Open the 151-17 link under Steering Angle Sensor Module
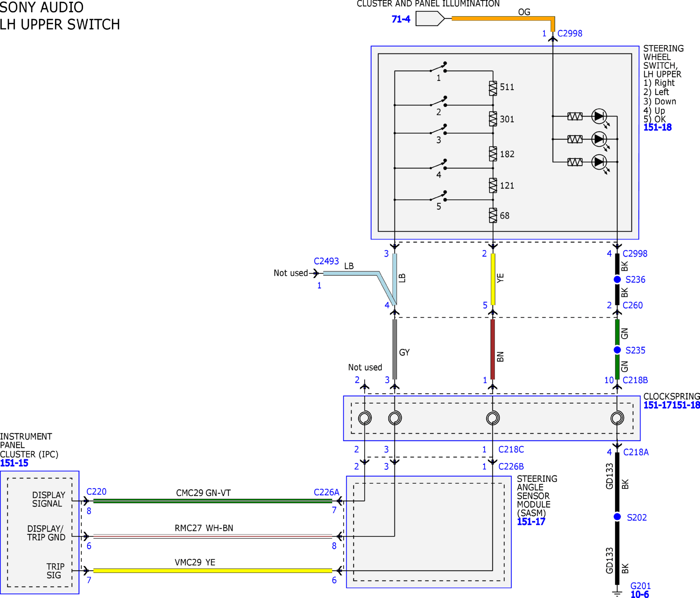Viewport: 700px width, 598px height. (x=531, y=522)
